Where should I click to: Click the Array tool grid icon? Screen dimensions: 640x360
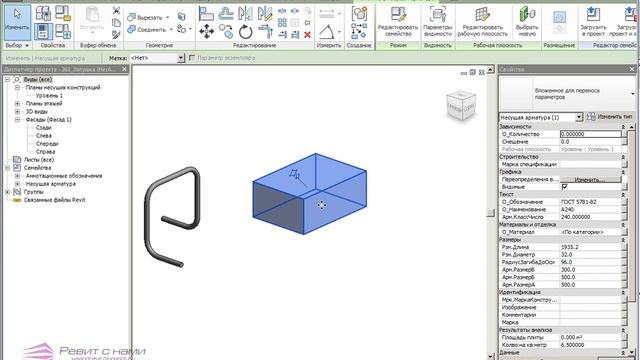point(282,23)
